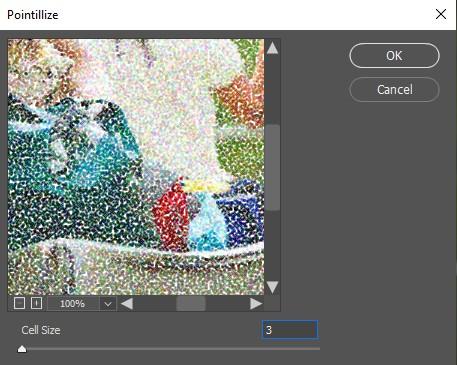Image resolution: width=457 pixels, height=365 pixels.
Task: Click the Cell Size slider handle
Action: pos(22,349)
